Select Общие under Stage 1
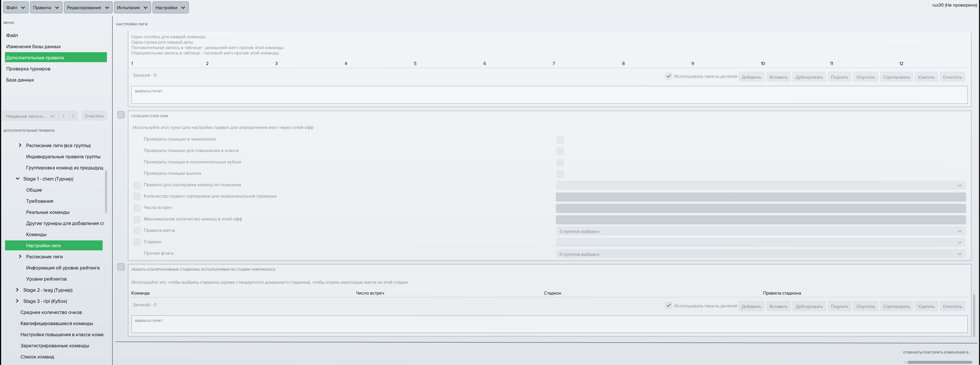Screen dimensions: 980x365 pyautogui.click(x=34, y=190)
